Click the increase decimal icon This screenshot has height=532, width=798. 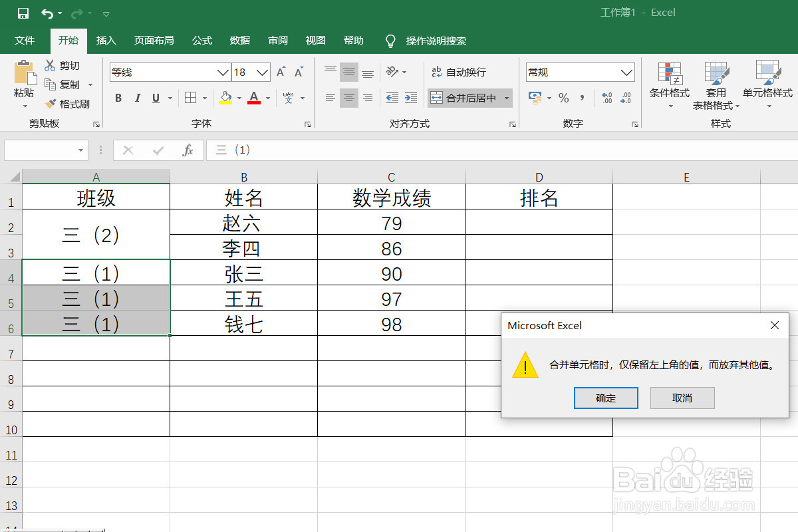pyautogui.click(x=606, y=98)
